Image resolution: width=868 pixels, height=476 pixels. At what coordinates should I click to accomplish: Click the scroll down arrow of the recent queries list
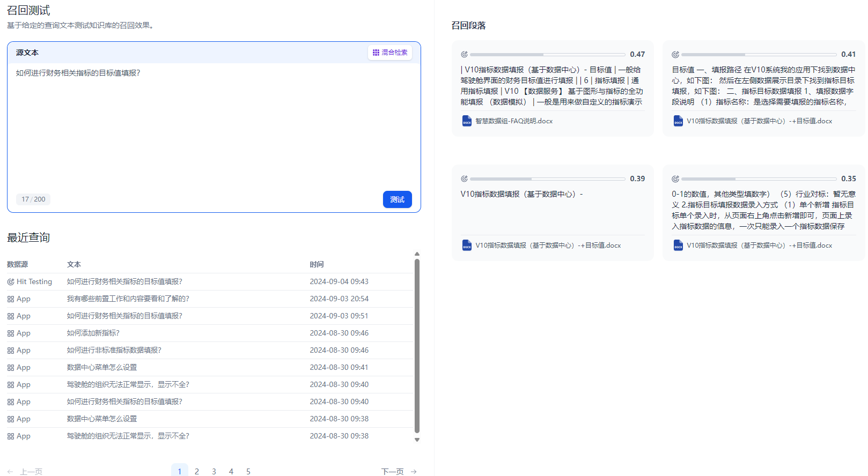(417, 440)
